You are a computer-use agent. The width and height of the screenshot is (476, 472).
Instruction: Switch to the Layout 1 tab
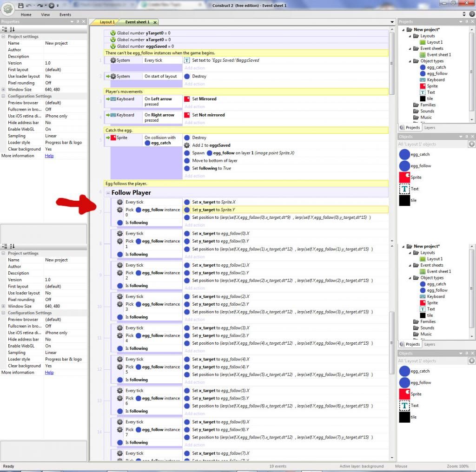tap(106, 22)
